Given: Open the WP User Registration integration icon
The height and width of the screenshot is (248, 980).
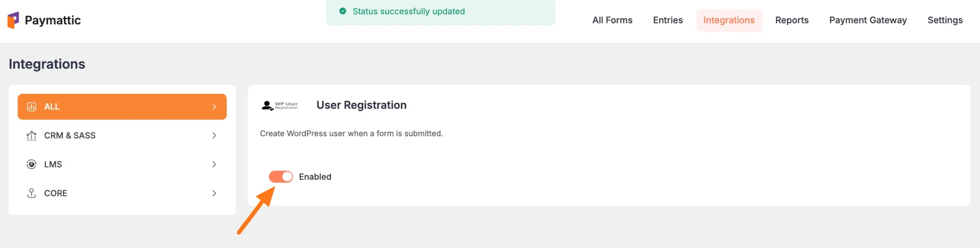Looking at the screenshot, I should pos(279,105).
